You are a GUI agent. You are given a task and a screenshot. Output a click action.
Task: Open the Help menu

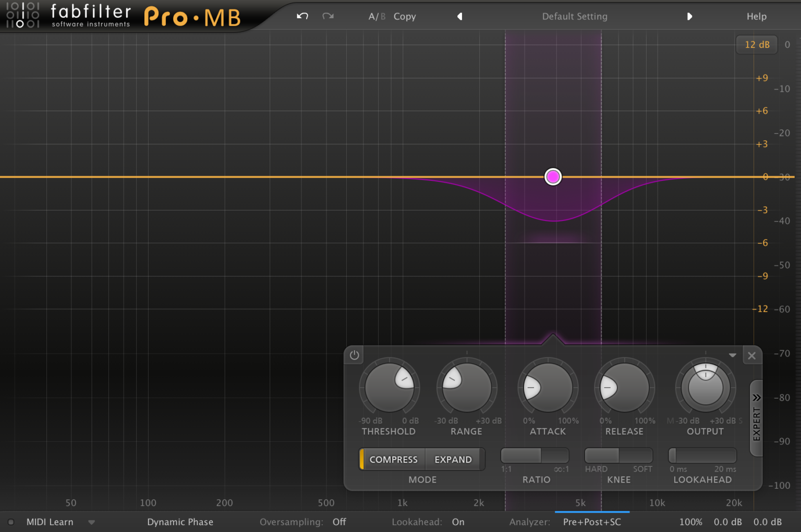[757, 16]
